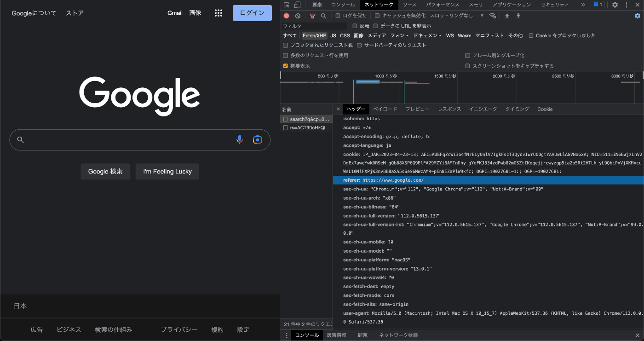The width and height of the screenshot is (644, 341).
Task: Open the アプリケーション tab
Action: click(x=512, y=5)
